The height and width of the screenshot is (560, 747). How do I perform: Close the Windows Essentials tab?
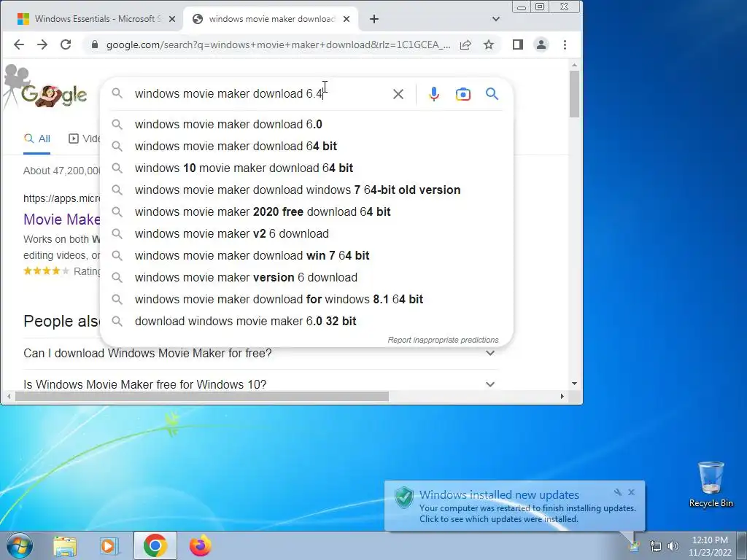(x=172, y=19)
